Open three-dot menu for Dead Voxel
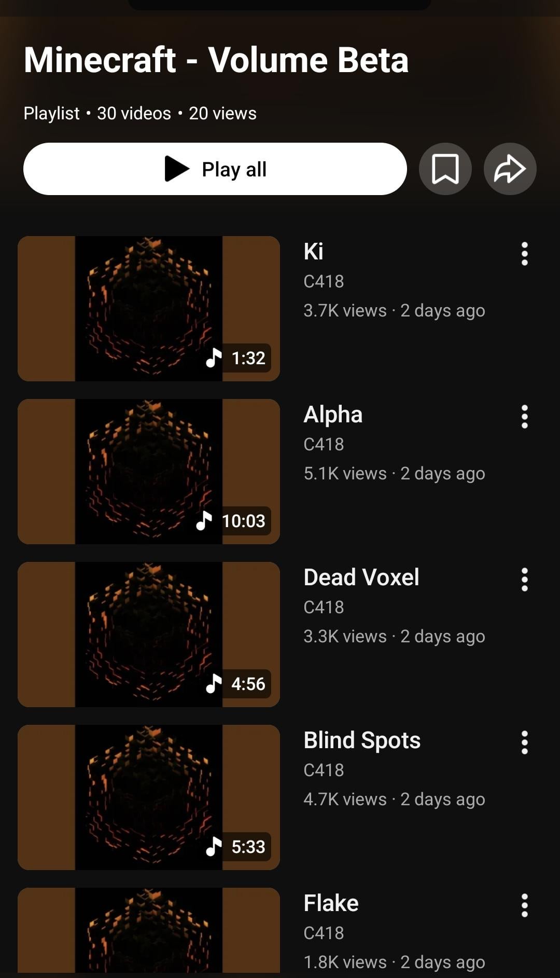Viewport: 560px width, 978px height. [x=524, y=580]
